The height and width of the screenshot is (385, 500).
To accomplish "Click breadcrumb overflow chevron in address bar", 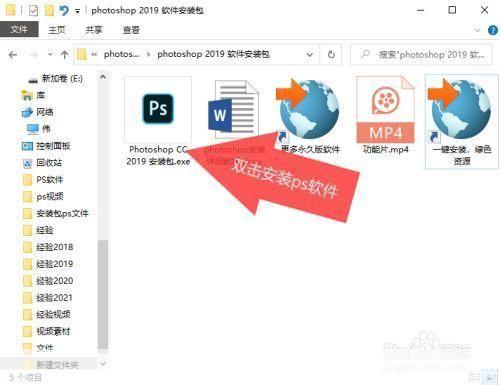I will coord(94,54).
